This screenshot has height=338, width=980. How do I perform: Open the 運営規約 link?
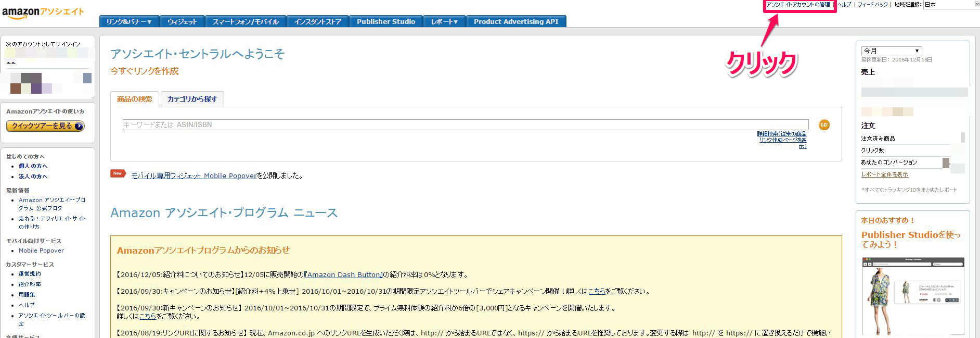(x=30, y=274)
